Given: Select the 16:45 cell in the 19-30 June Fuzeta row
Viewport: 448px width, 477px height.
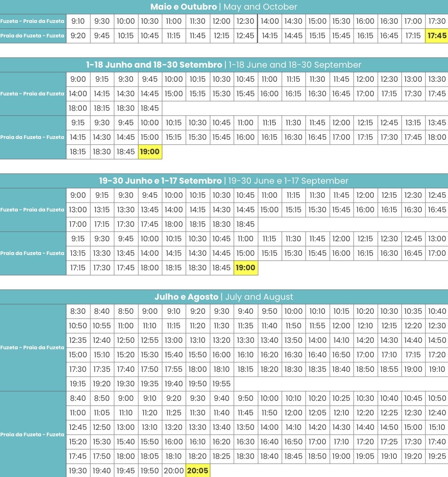Looking at the screenshot, I should coord(437,209).
